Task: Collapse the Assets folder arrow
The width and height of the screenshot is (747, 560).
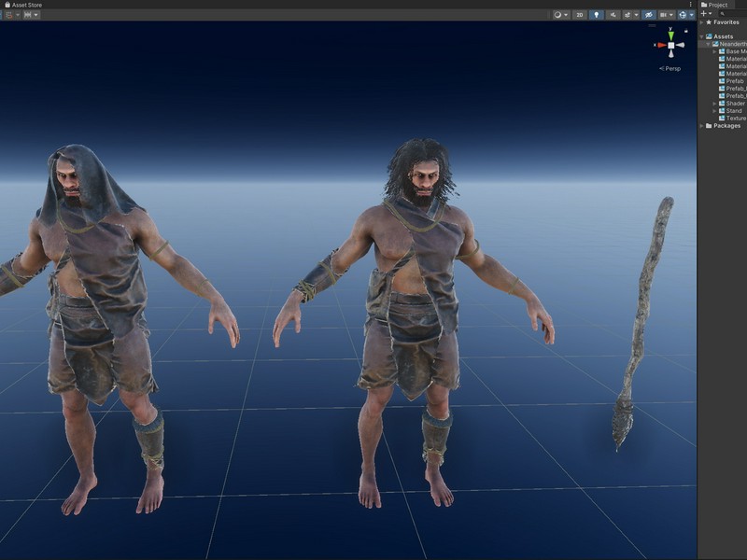Action: pos(701,36)
